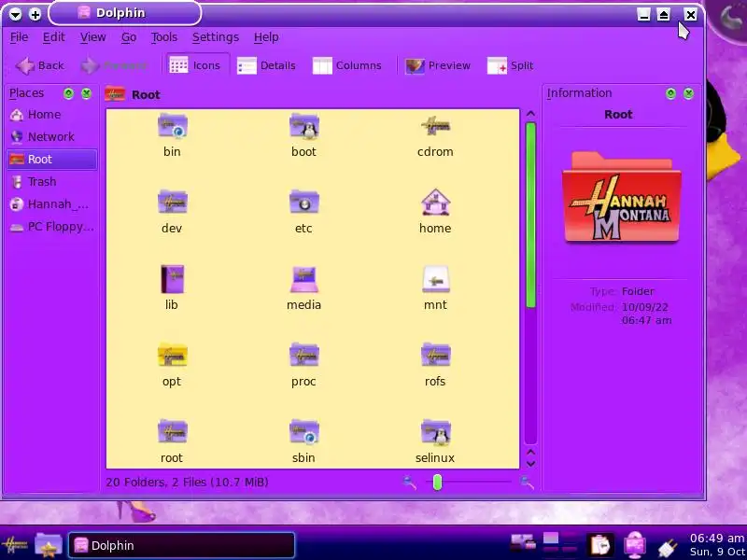Click the zoom out magnifier icon
This screenshot has height=560, width=747.
409,483
